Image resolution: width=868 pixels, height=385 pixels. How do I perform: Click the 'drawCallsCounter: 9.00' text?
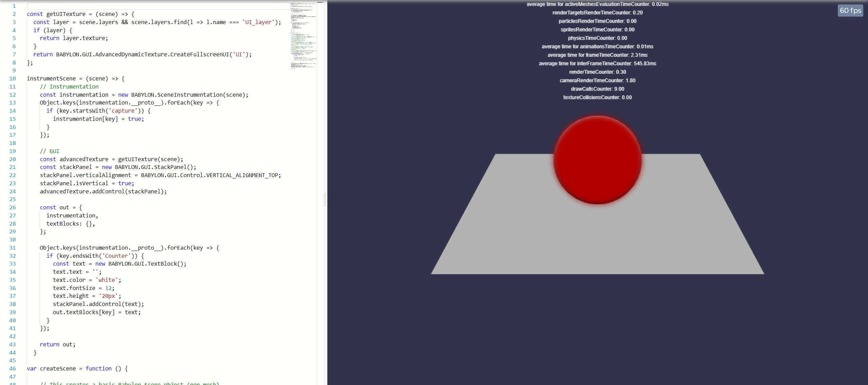coord(597,89)
